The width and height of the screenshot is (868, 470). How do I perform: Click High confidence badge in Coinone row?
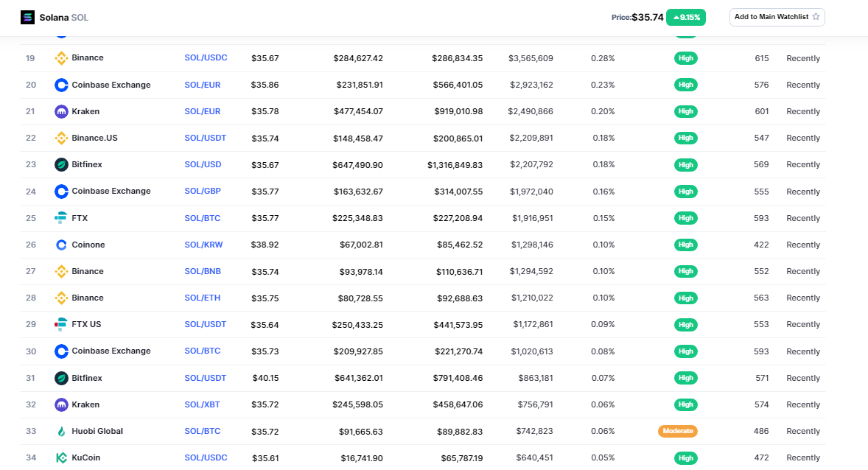[x=686, y=245]
